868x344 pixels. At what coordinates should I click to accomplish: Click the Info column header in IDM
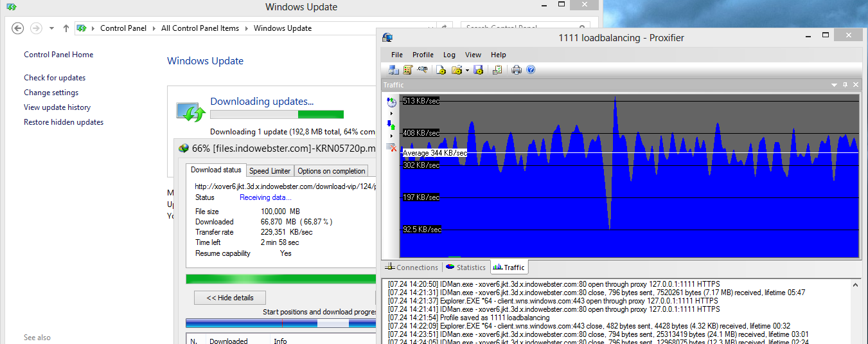point(280,341)
